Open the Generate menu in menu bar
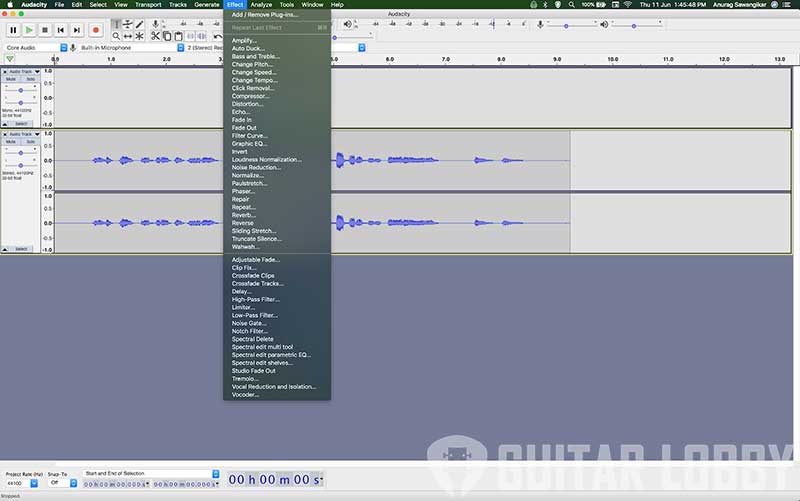800x501 pixels. click(207, 5)
